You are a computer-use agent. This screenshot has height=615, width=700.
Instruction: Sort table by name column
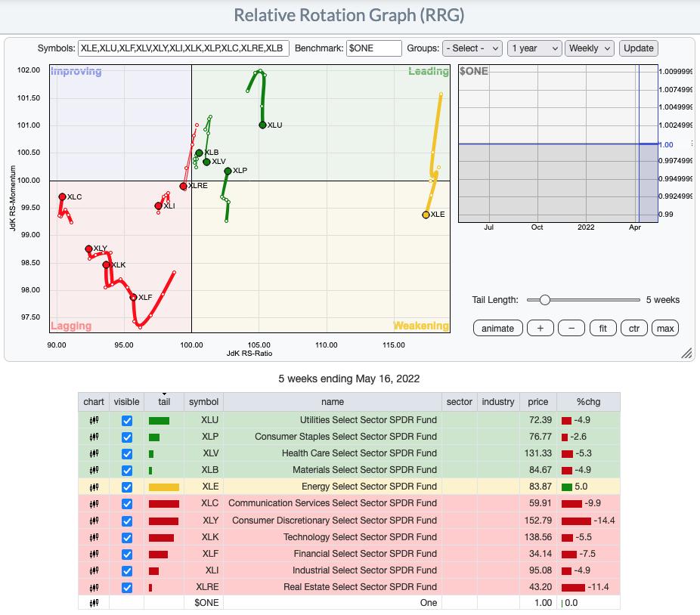point(333,402)
